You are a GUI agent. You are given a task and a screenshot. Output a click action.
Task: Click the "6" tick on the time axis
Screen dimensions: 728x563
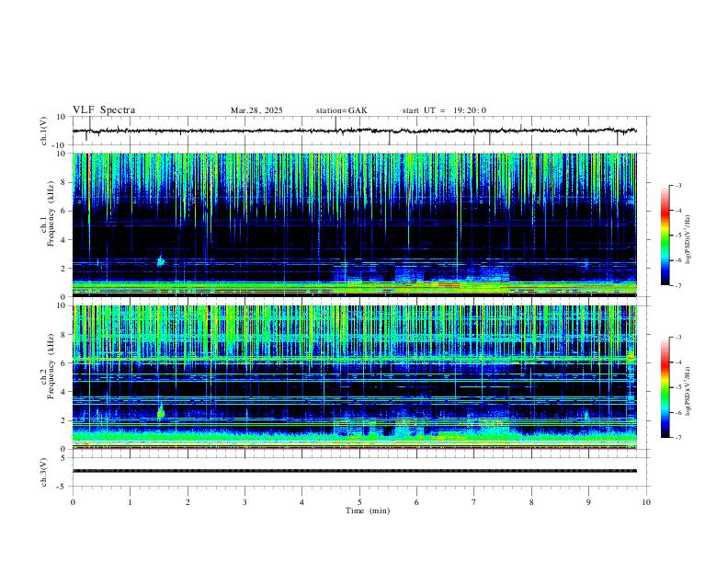[416, 502]
